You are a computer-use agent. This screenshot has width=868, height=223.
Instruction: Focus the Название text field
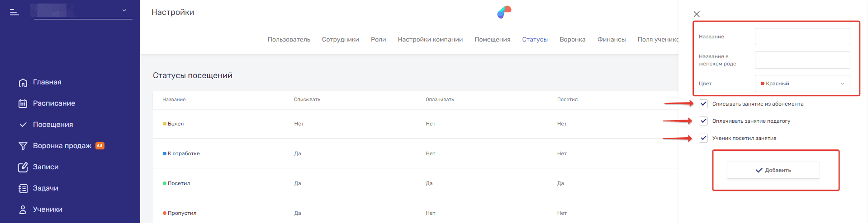(x=802, y=37)
